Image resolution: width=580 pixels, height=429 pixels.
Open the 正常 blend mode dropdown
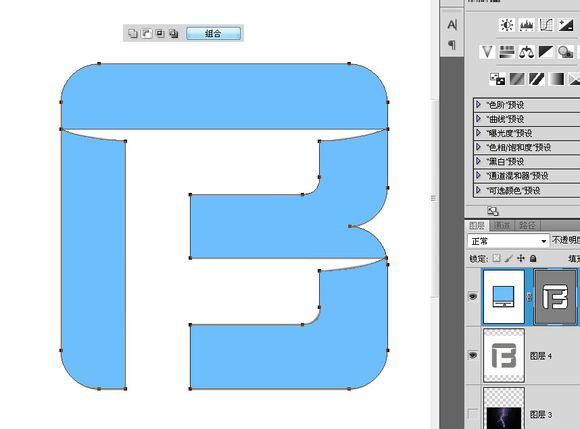click(508, 241)
